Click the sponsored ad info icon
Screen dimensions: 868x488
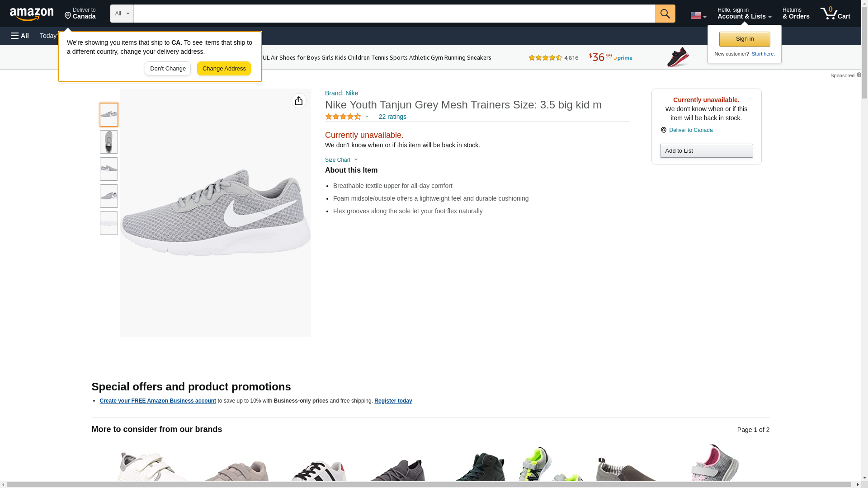pos(859,75)
